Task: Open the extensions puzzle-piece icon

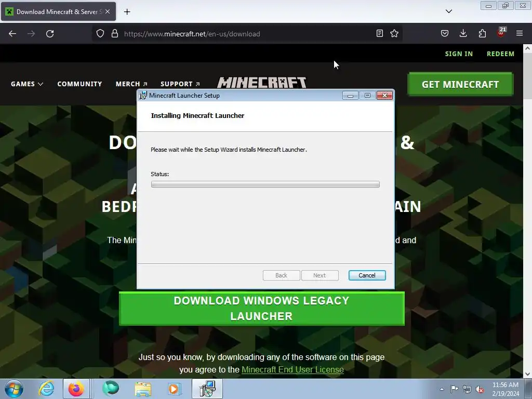Action: coord(482,33)
